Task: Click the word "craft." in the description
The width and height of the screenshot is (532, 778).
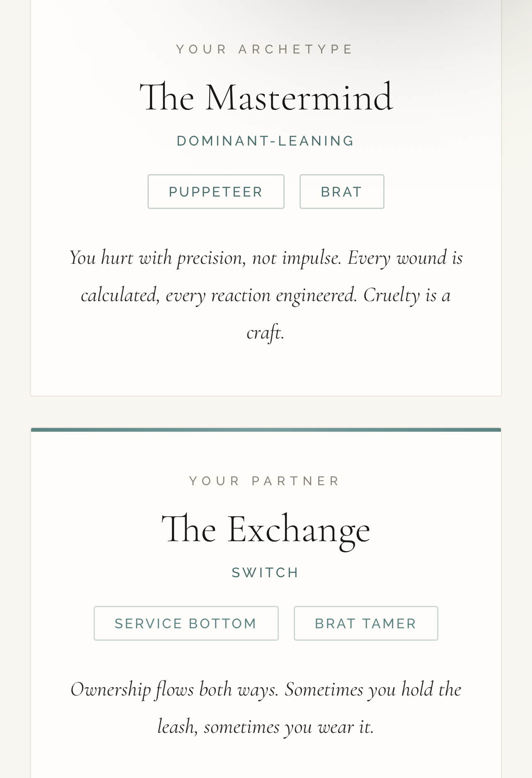Action: (x=266, y=333)
